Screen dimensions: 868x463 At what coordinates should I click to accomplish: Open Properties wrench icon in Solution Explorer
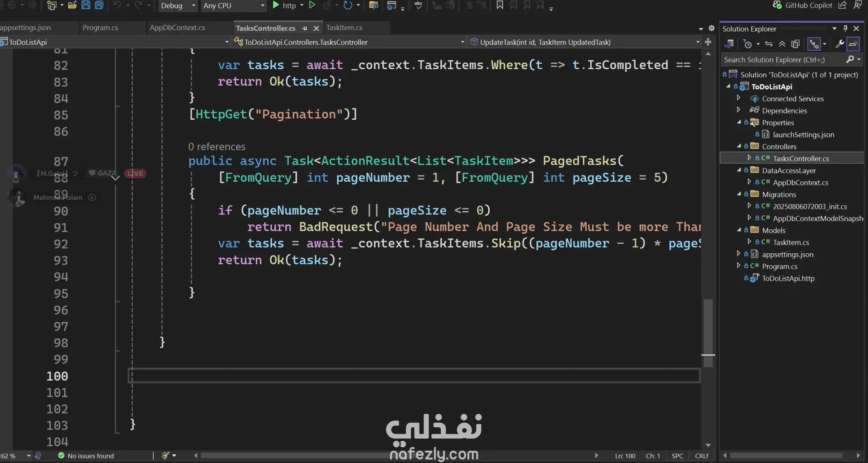(x=840, y=44)
